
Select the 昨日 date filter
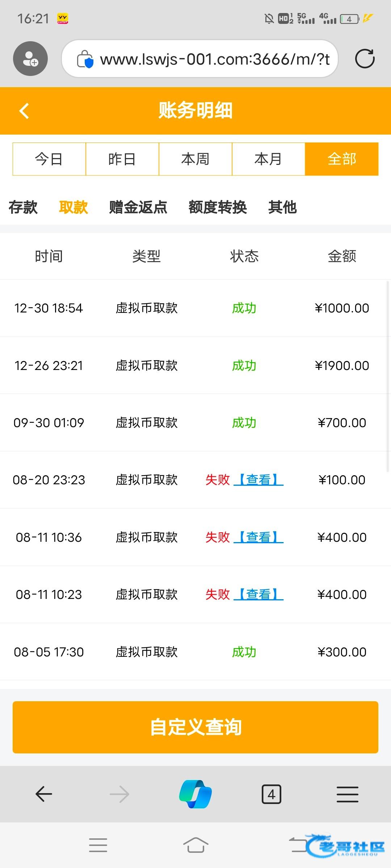[x=122, y=159]
